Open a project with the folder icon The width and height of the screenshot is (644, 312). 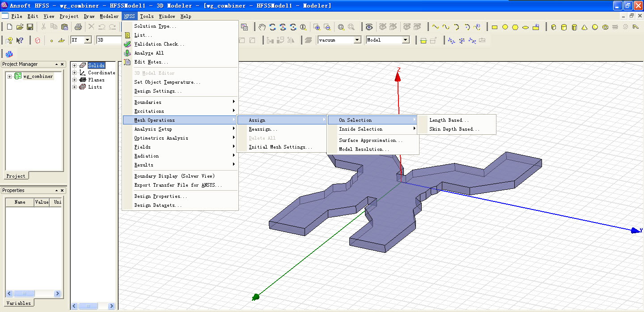(x=20, y=27)
